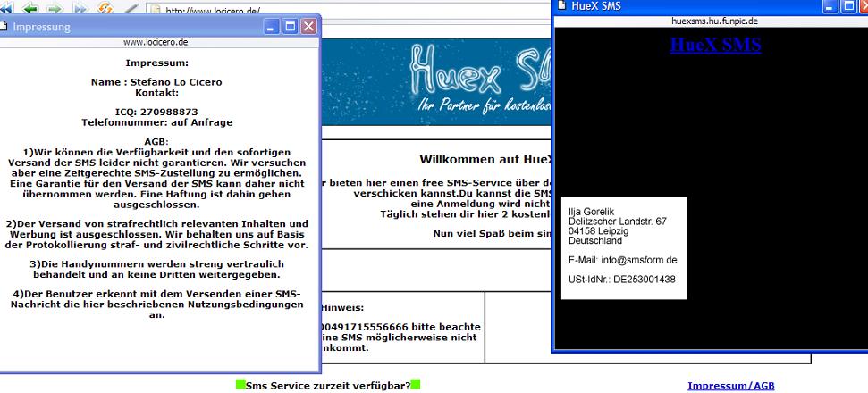Click 'Delitzscher Landstr. 67' address text
The width and height of the screenshot is (868, 393).
click(617, 222)
